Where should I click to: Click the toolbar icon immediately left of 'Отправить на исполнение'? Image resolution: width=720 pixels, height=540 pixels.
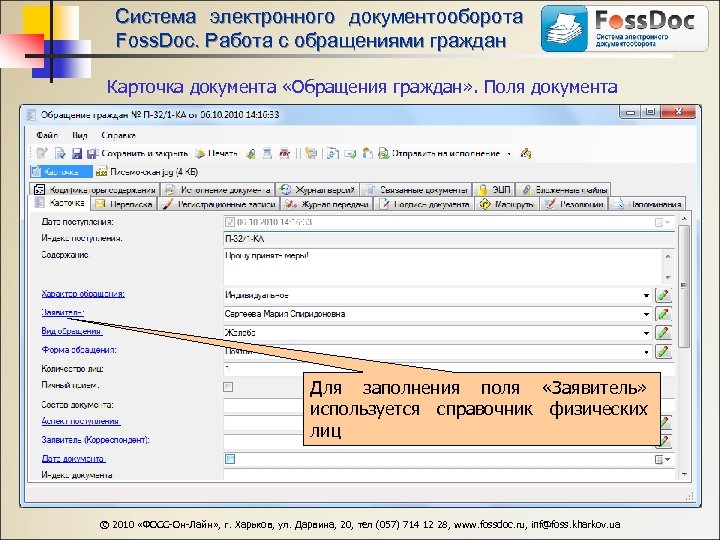[x=367, y=153]
